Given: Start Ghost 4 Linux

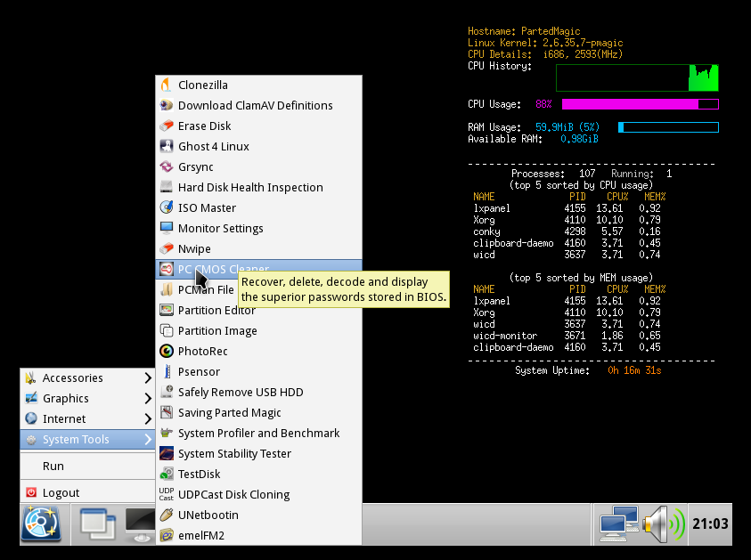Looking at the screenshot, I should click(213, 146).
